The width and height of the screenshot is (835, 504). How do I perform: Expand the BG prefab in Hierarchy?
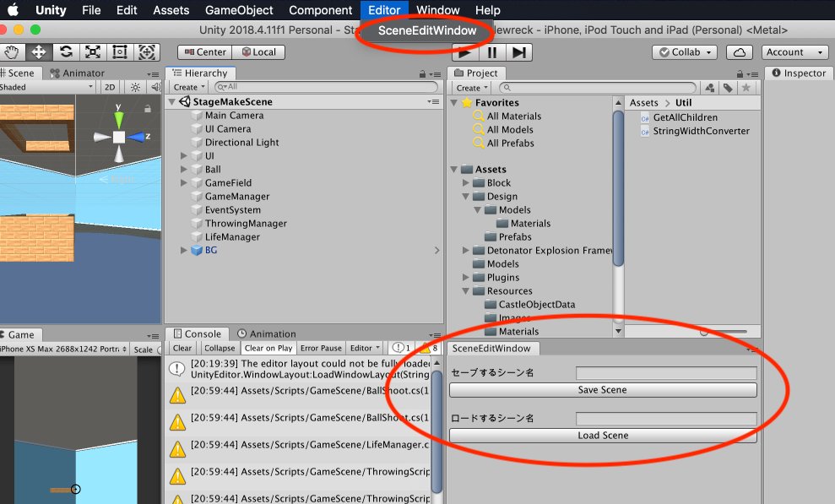(184, 250)
